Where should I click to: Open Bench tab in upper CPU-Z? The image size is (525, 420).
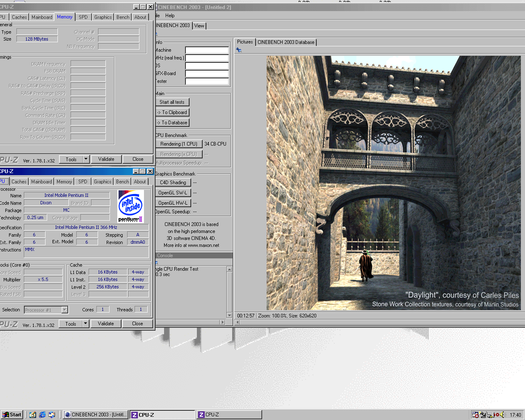[123, 17]
